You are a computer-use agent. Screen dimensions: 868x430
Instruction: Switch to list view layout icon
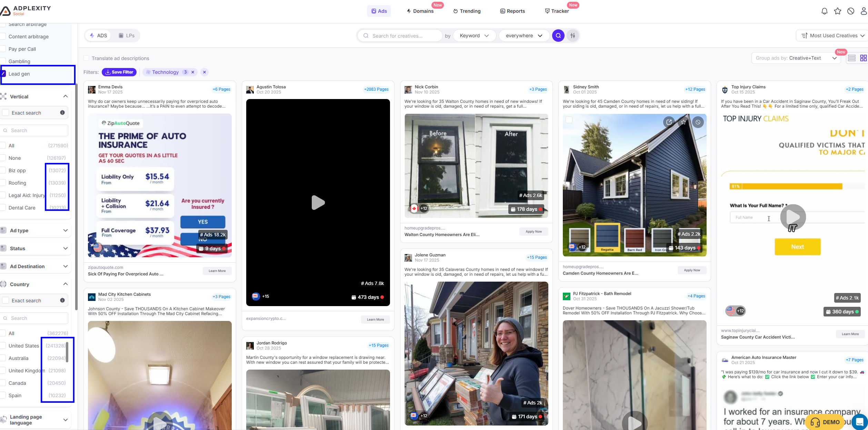(x=851, y=58)
